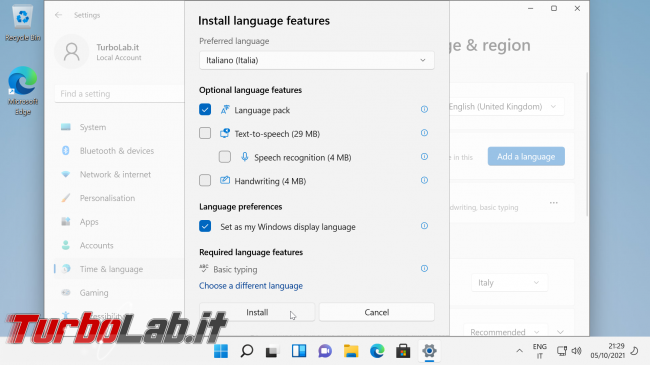
Task: Open the Windows Start menu
Action: [221, 351]
